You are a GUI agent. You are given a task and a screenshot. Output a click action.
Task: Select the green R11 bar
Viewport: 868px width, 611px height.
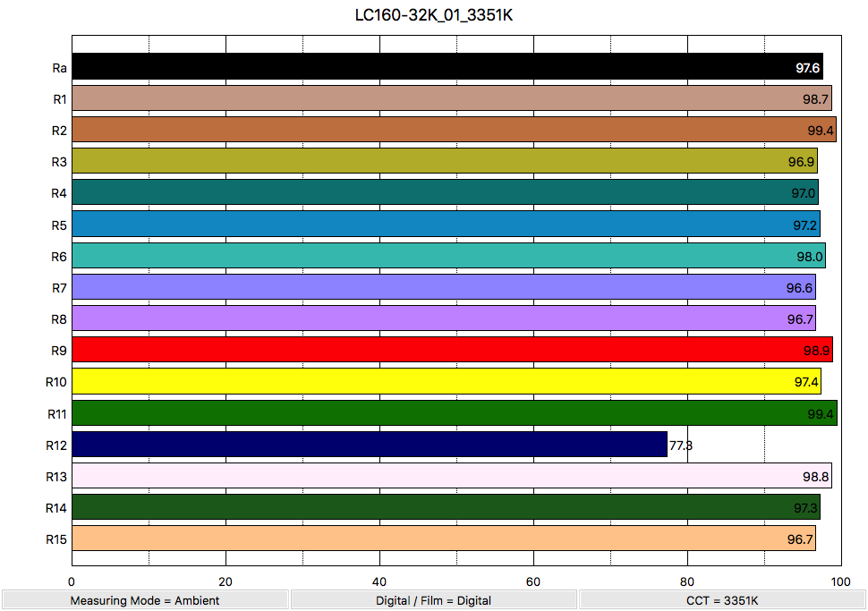[x=454, y=412]
